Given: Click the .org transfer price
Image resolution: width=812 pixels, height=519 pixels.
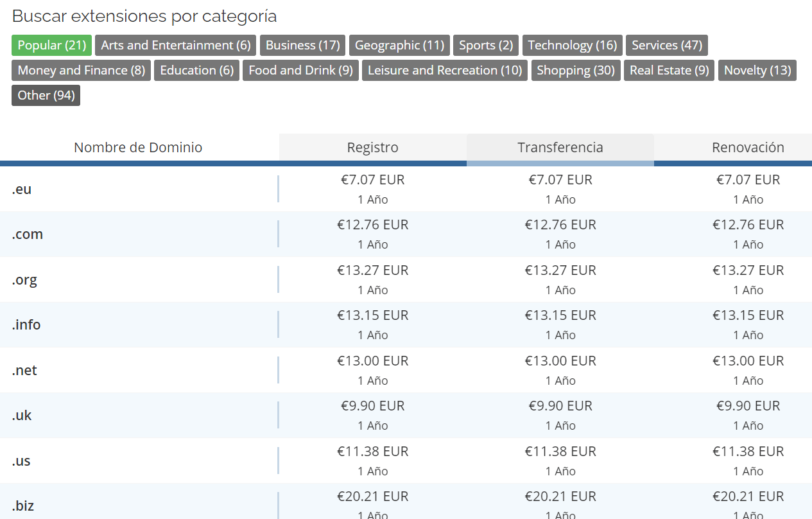Looking at the screenshot, I should pyautogui.click(x=560, y=270).
